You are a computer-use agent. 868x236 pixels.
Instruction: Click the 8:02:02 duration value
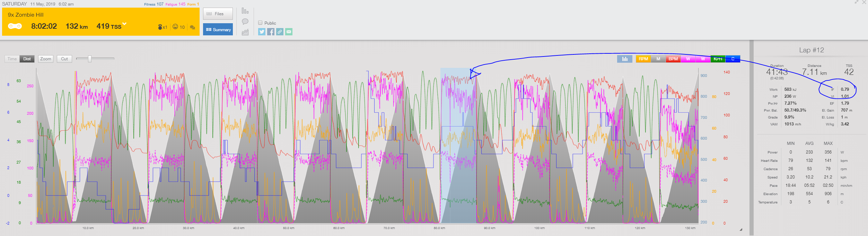[44, 26]
